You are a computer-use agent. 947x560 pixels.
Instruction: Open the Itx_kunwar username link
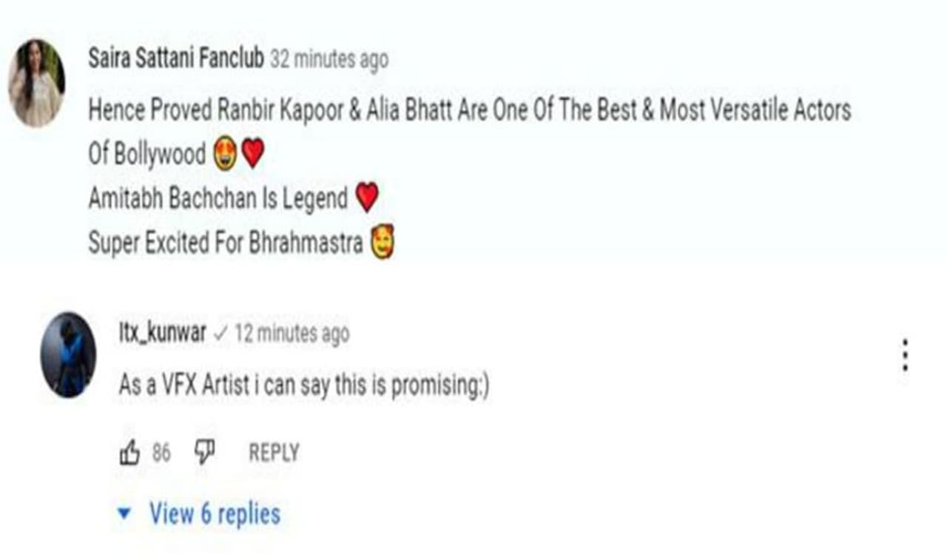click(162, 333)
